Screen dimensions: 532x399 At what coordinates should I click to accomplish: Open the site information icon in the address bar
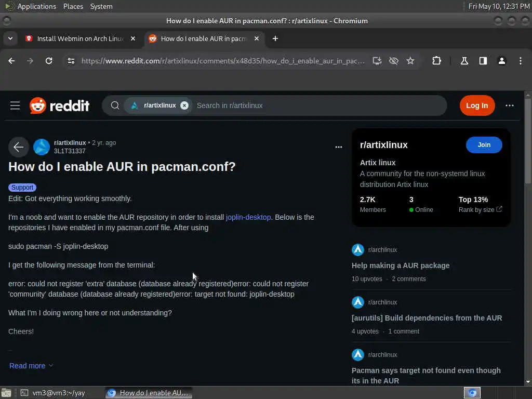tap(71, 61)
